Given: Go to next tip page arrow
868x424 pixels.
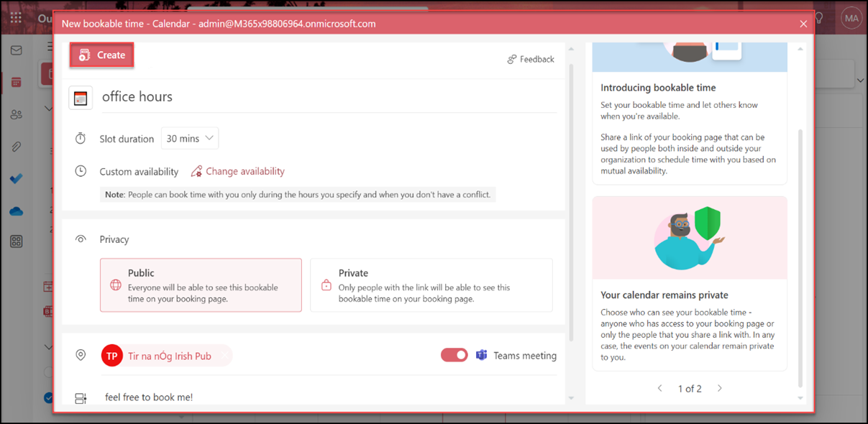Looking at the screenshot, I should (x=719, y=388).
